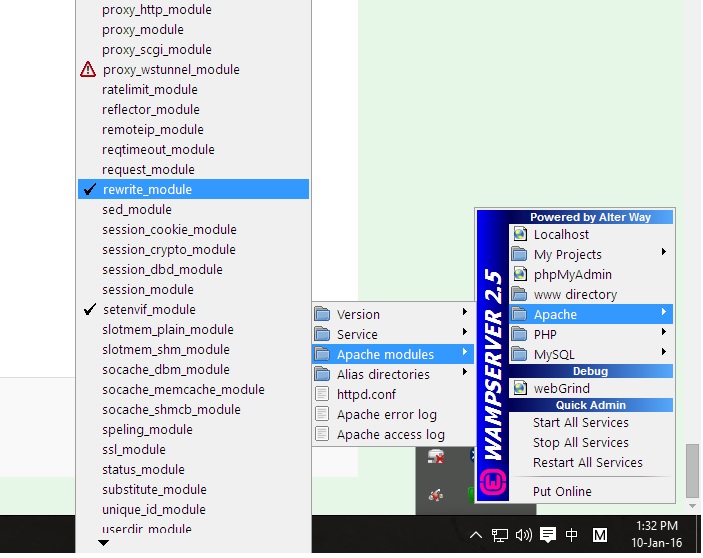The image size is (703, 558).
Task: Click the phpMyAdmin globe icon
Action: [520, 274]
